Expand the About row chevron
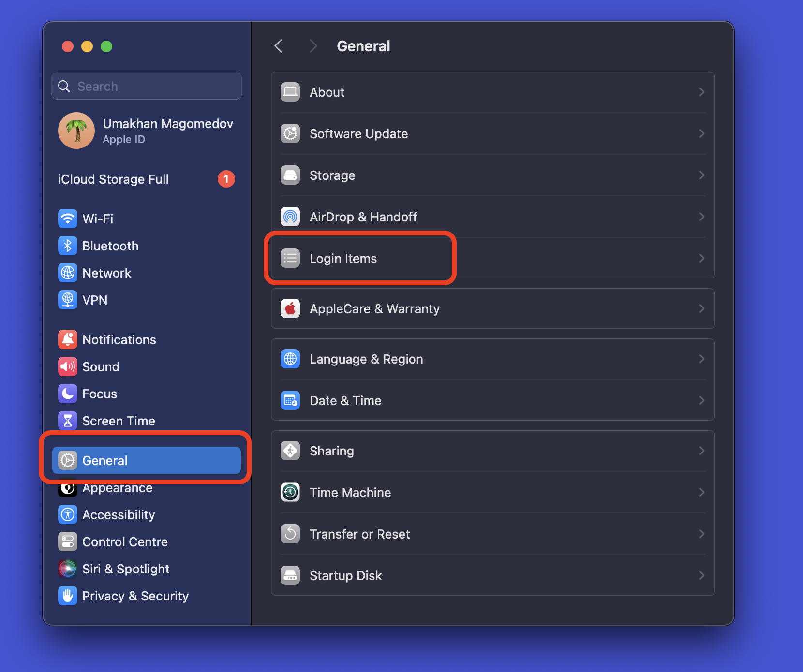803x672 pixels. (701, 92)
